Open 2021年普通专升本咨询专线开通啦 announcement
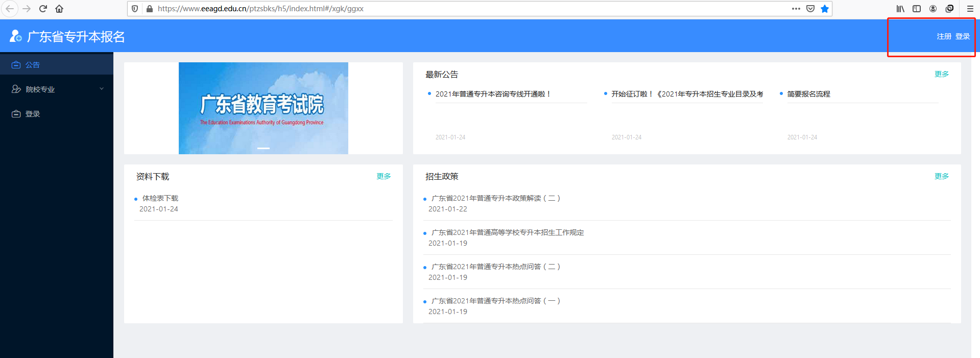 493,94
